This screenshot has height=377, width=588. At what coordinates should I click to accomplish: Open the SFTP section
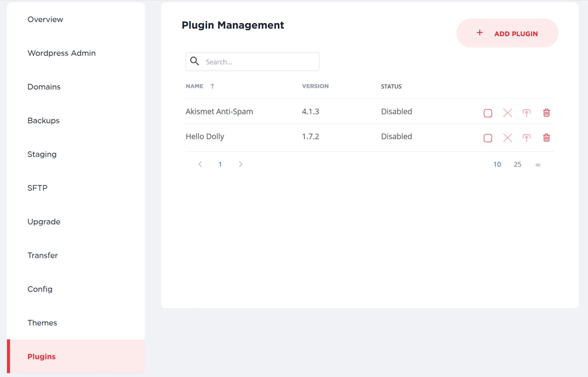37,188
